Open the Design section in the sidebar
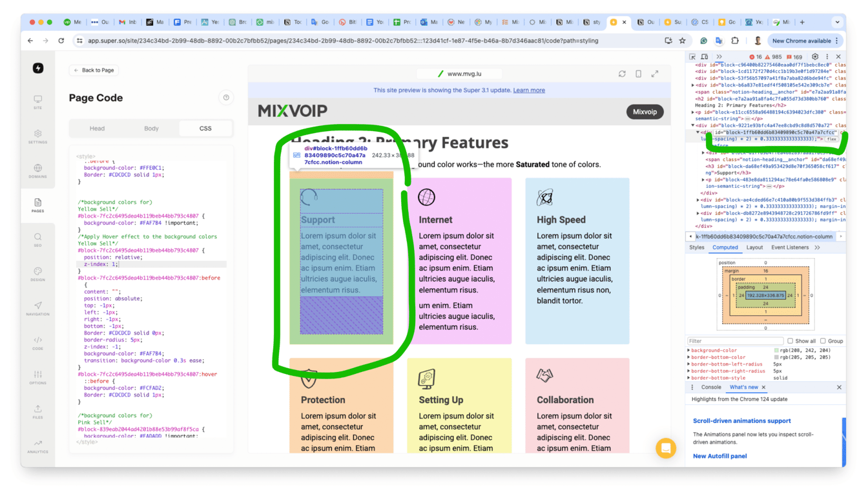 pos(38,274)
